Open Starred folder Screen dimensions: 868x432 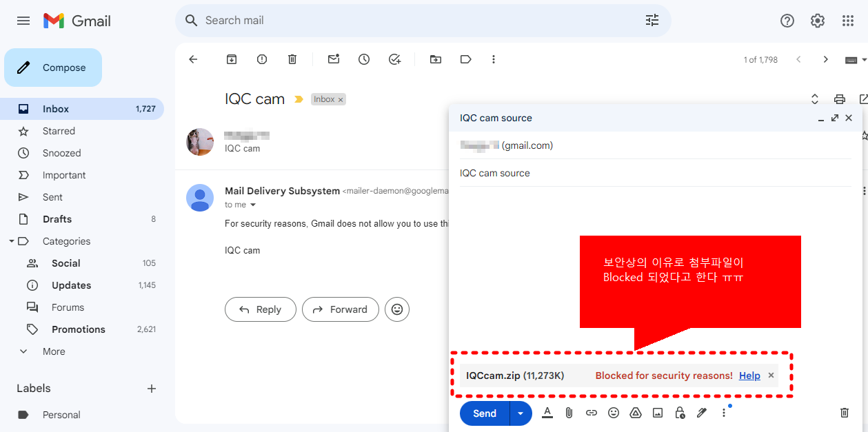(x=82, y=131)
